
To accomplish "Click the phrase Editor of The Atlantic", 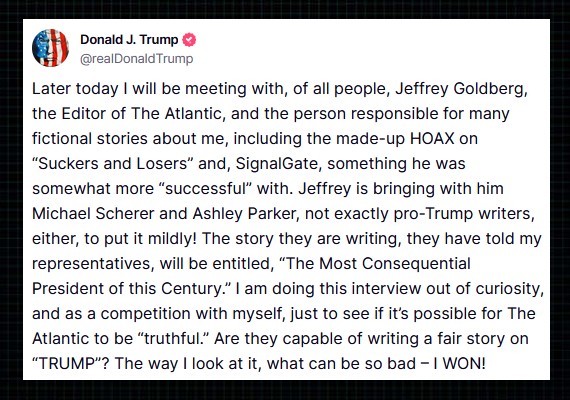I will pos(141,114).
